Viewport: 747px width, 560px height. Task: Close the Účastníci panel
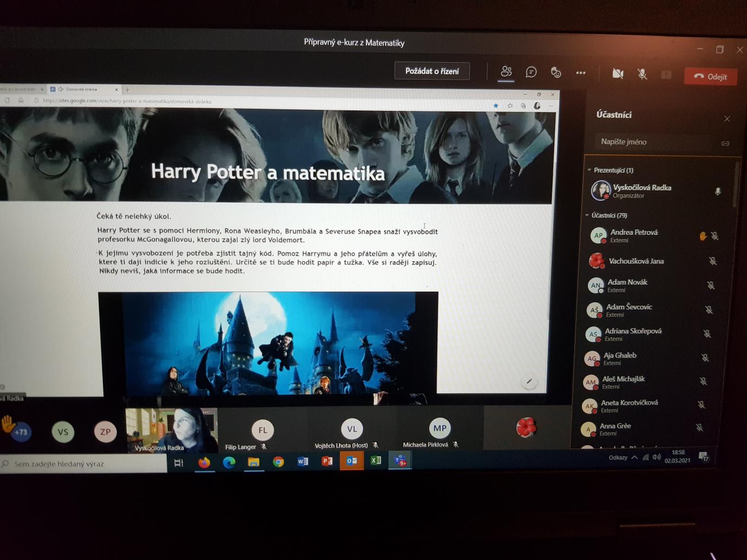coord(727,118)
